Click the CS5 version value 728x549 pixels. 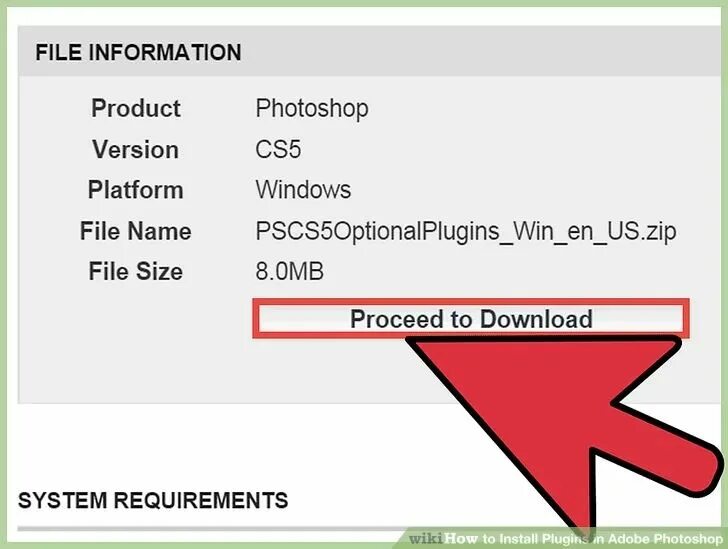[x=278, y=150]
